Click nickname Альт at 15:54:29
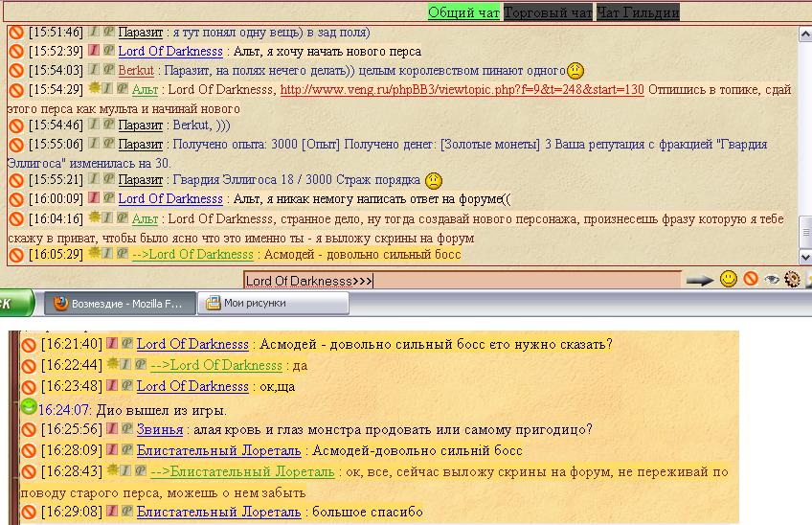 coord(145,90)
